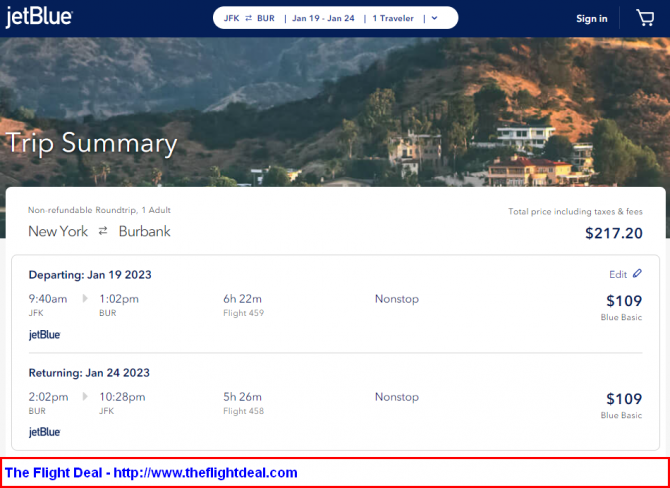Click Blue Basic fare on returning flight
This screenshot has height=488, width=670.
[x=621, y=415]
